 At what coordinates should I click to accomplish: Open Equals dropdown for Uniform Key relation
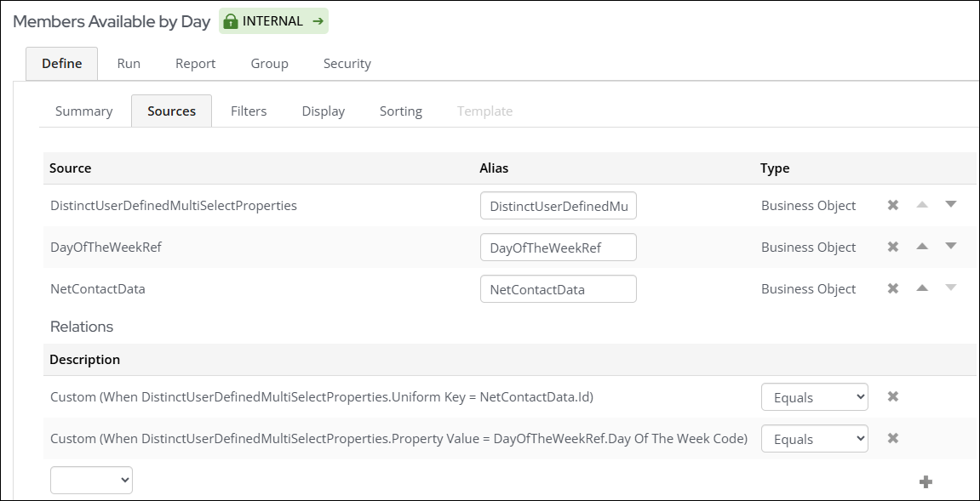814,397
